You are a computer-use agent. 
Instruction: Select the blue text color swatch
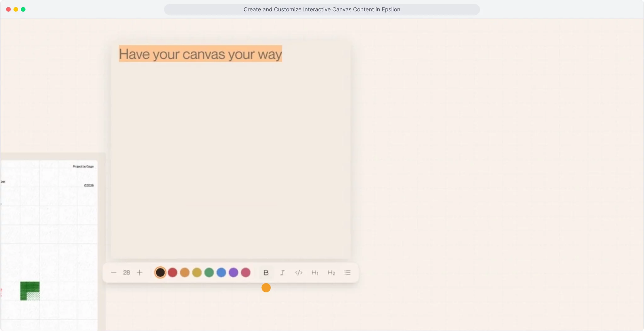pyautogui.click(x=221, y=273)
